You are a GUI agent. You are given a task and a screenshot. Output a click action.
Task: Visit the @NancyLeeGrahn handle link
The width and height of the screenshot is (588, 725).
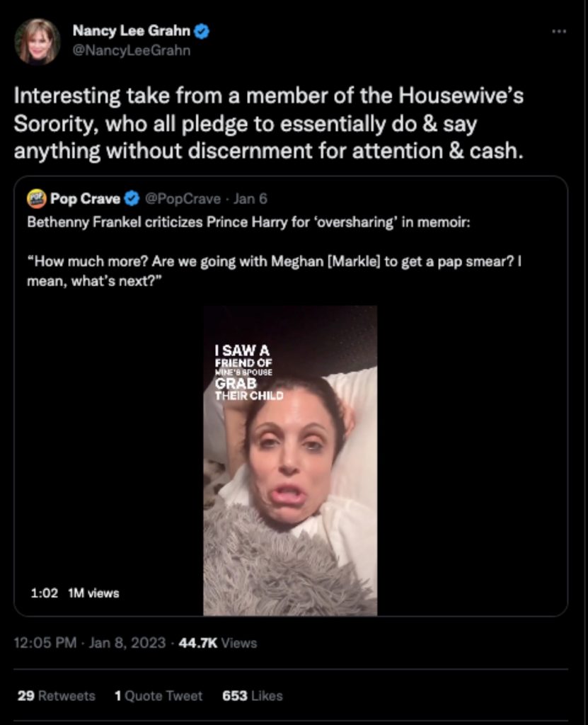click(x=132, y=50)
